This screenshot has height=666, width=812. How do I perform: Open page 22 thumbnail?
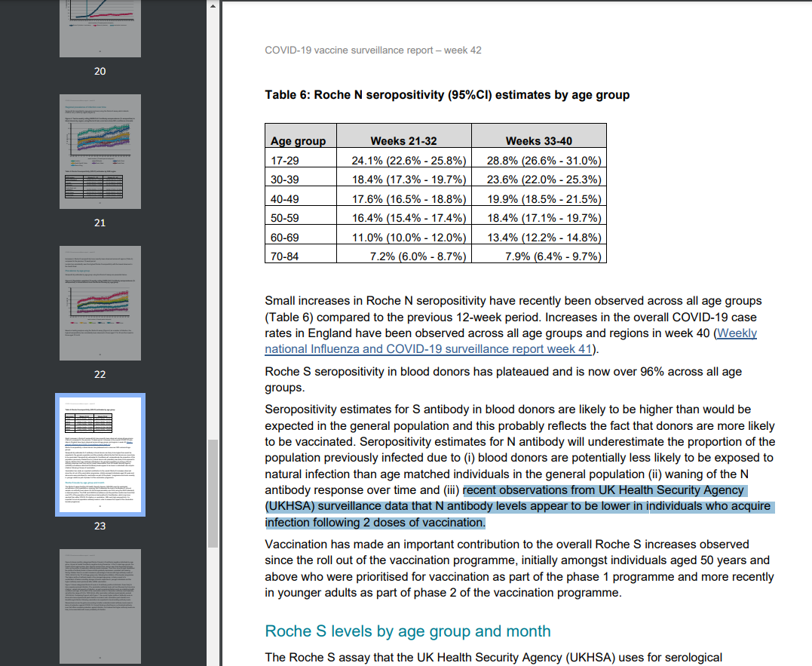(x=100, y=303)
